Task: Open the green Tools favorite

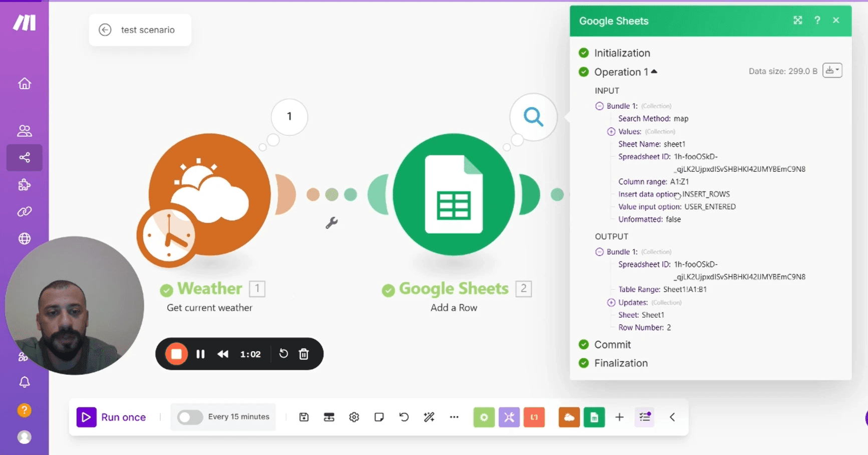Action: (484, 417)
